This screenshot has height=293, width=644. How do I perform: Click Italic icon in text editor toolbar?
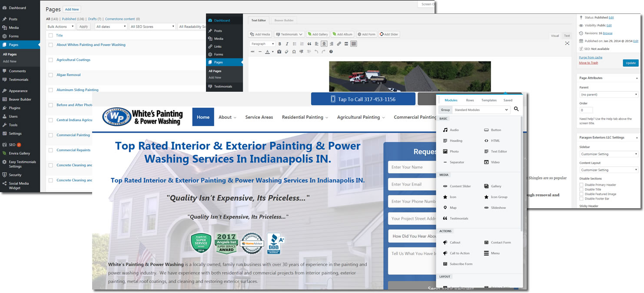[287, 44]
